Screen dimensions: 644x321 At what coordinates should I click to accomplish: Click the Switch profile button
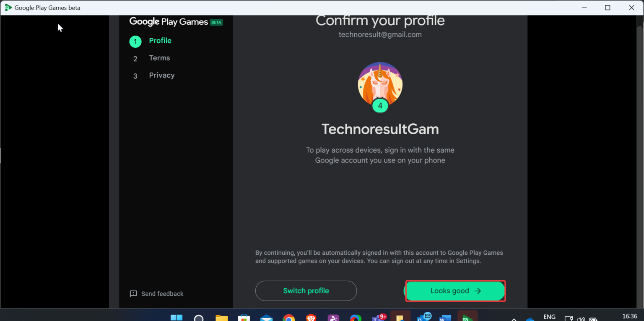tap(306, 290)
